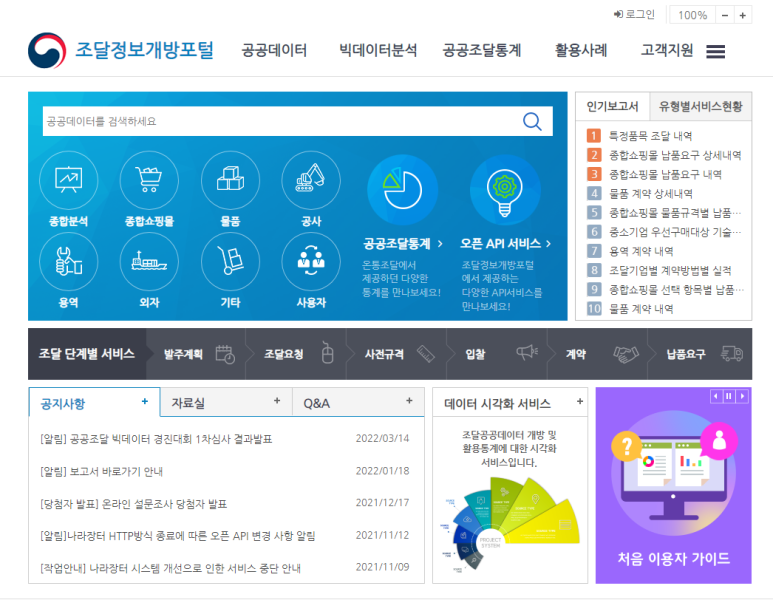
Task: Open the 종합분석 chart icon
Action: point(69,180)
